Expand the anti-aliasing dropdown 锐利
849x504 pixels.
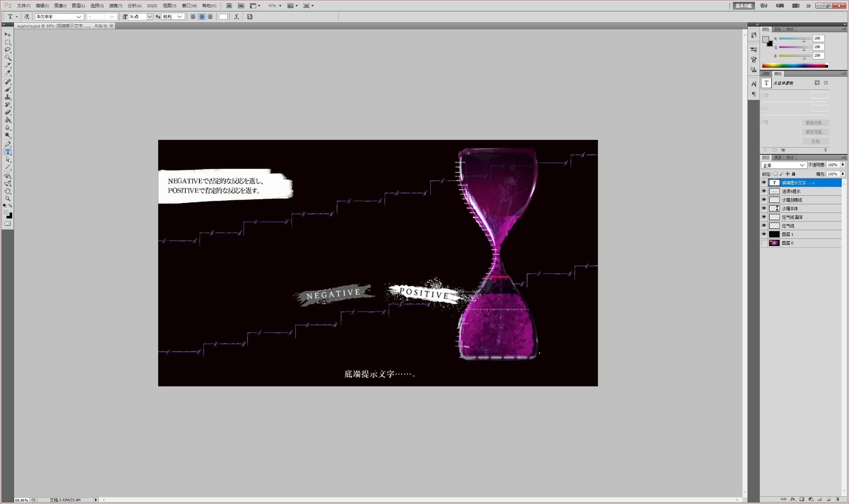[173, 17]
